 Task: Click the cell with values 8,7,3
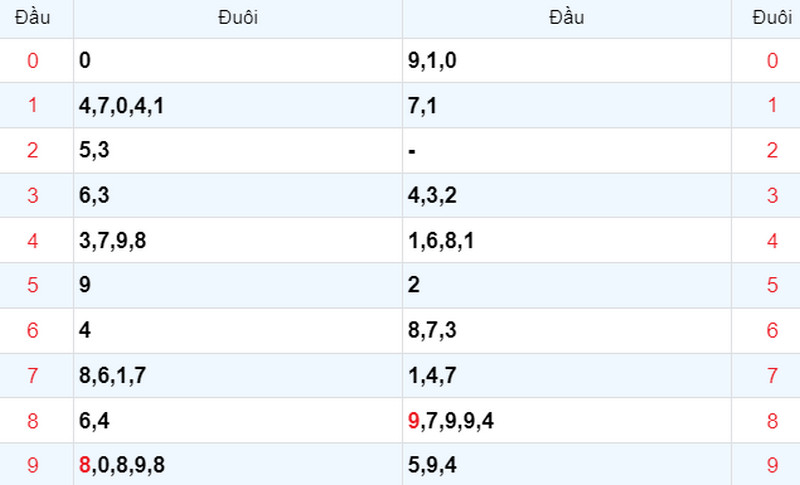click(567, 330)
